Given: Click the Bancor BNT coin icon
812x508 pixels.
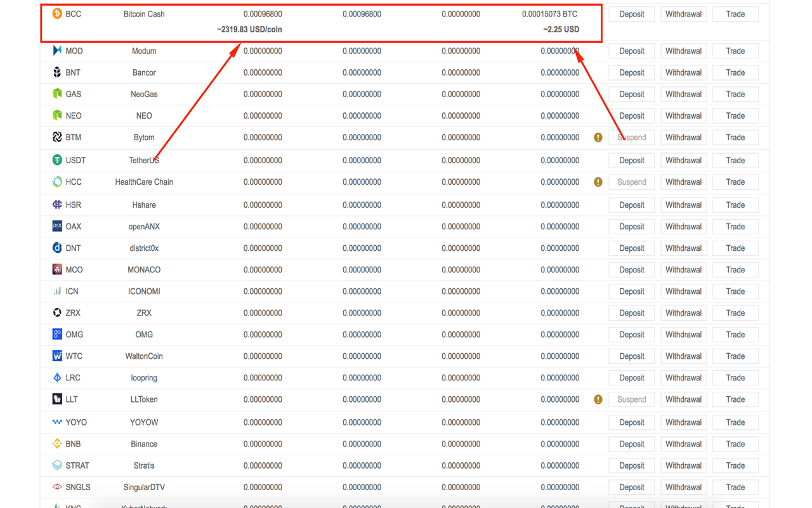Looking at the screenshot, I should click(57, 72).
